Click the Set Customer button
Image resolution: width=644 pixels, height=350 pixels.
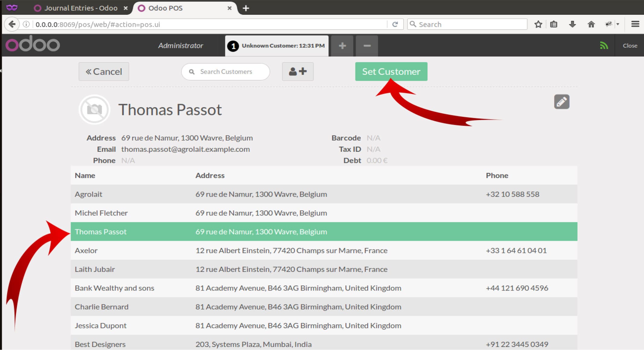click(x=391, y=72)
